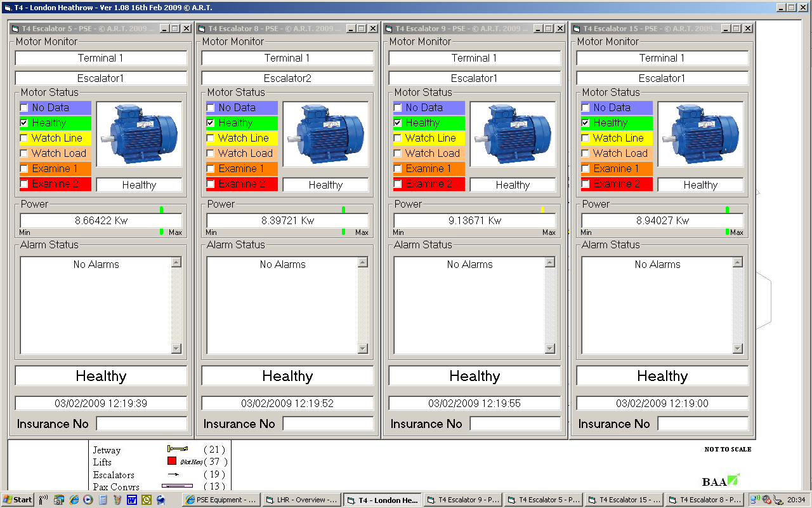This screenshot has width=812, height=508.
Task: Uncheck Healthy checkbox in Escalator 15 window
Action: [x=586, y=123]
